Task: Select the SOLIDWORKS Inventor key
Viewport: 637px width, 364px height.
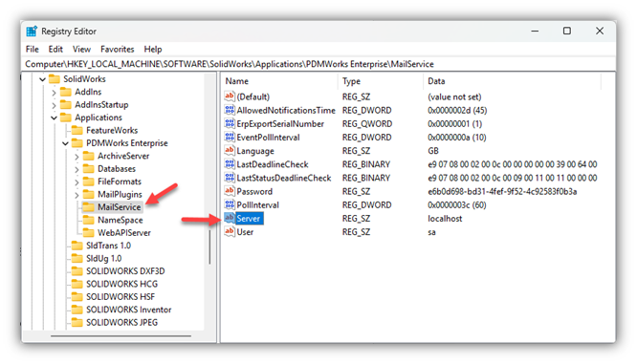Action: [x=129, y=310]
